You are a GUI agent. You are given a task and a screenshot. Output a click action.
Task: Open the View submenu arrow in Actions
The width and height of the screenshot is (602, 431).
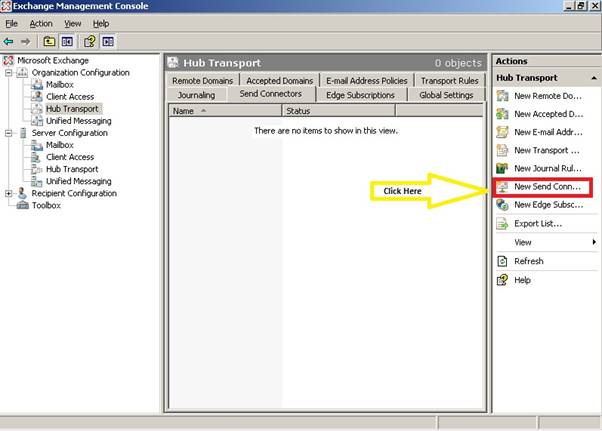pyautogui.click(x=594, y=242)
